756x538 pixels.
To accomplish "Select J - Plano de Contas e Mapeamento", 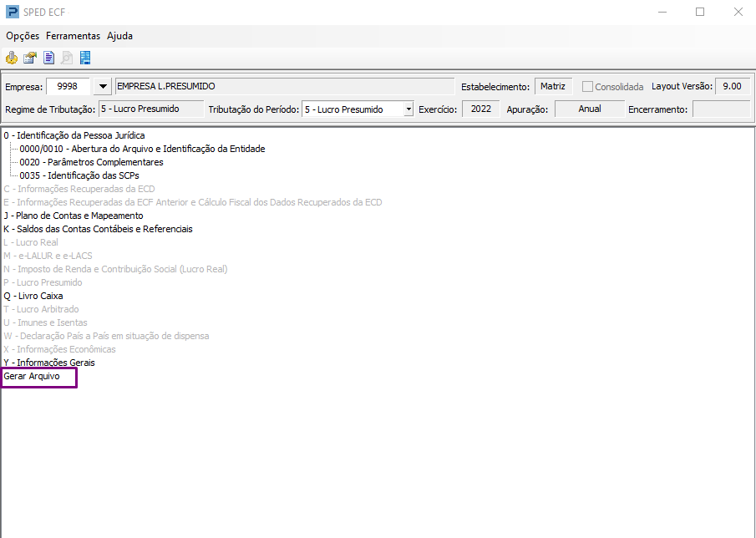I will click(x=74, y=216).
